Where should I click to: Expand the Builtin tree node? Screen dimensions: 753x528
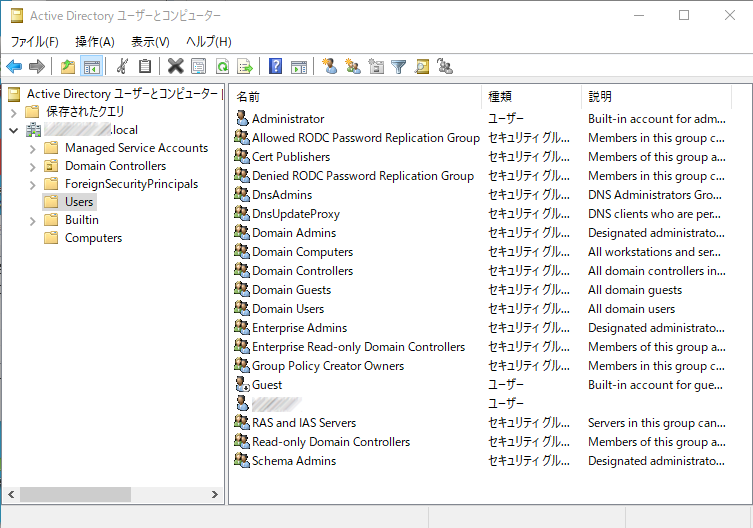32,221
